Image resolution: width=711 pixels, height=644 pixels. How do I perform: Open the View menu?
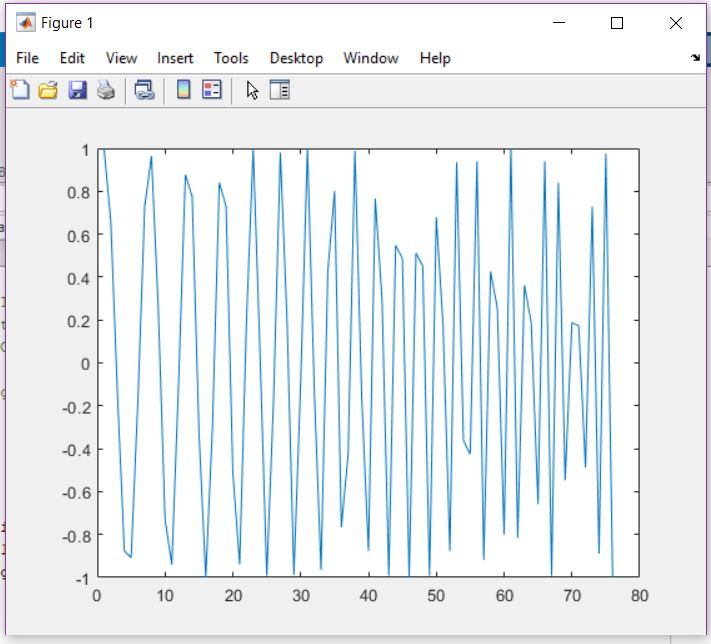tap(122, 58)
